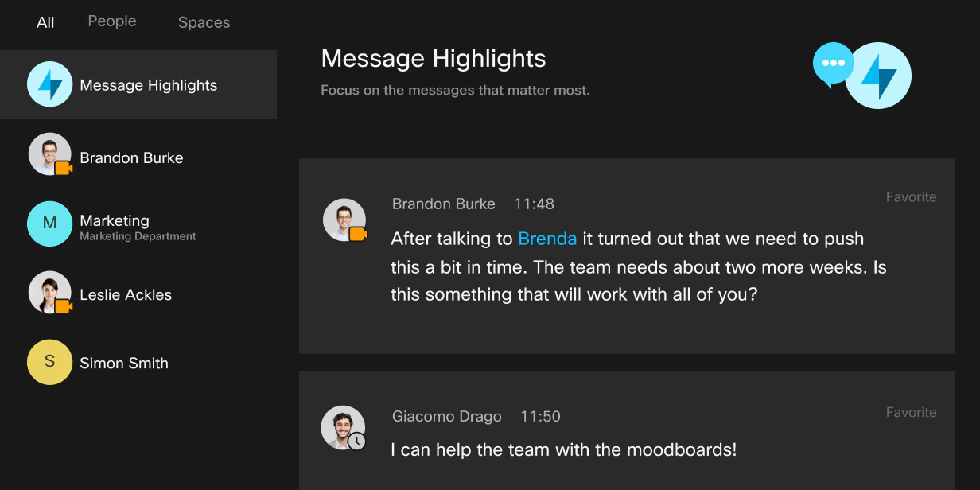Click Giacomo Drago's avatar with clock badge
Viewport: 980px width, 490px height.
click(342, 427)
